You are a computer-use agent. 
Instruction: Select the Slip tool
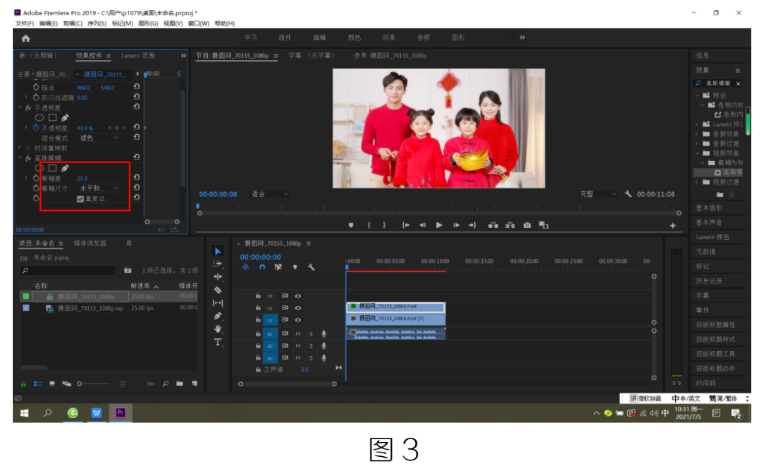[218, 303]
